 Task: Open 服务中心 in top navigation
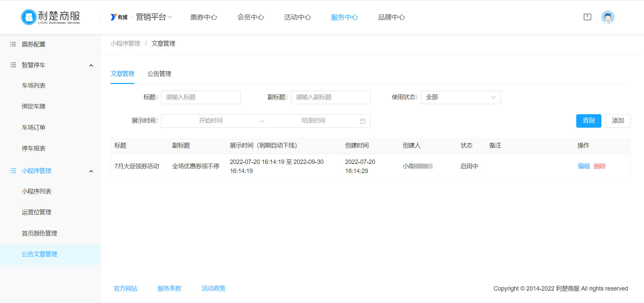click(x=344, y=17)
